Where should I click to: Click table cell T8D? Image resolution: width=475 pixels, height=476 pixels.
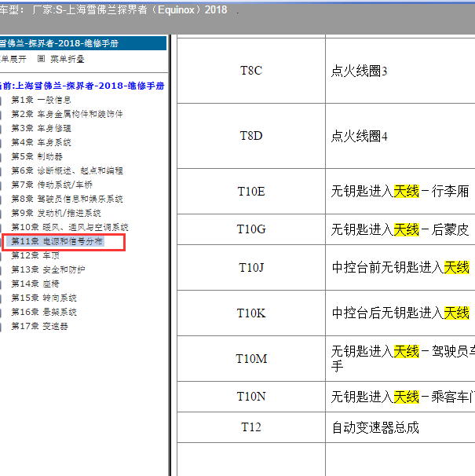(x=251, y=136)
